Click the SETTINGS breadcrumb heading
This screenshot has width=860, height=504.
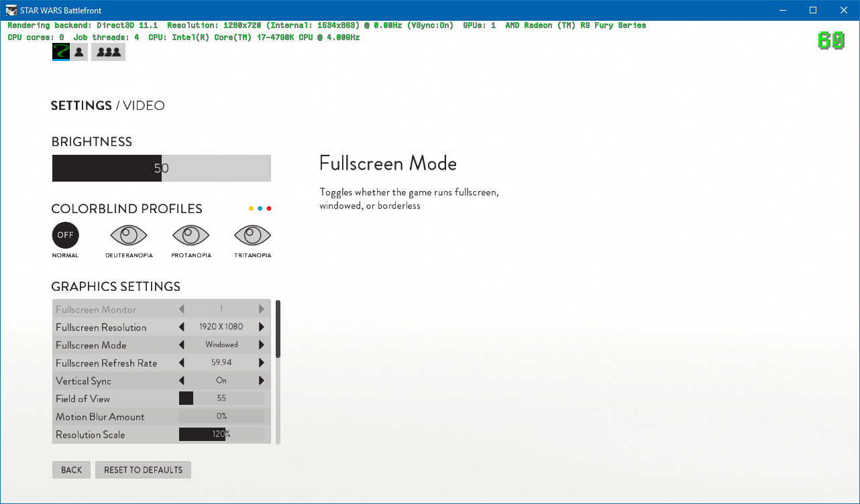pos(81,106)
